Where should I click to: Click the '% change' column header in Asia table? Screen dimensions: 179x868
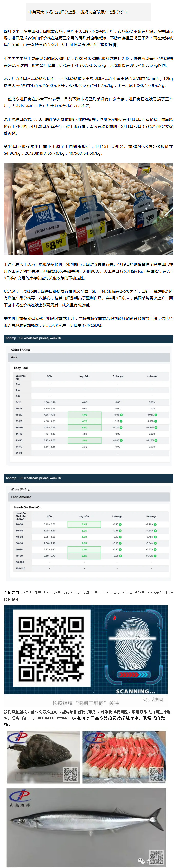coord(152,376)
